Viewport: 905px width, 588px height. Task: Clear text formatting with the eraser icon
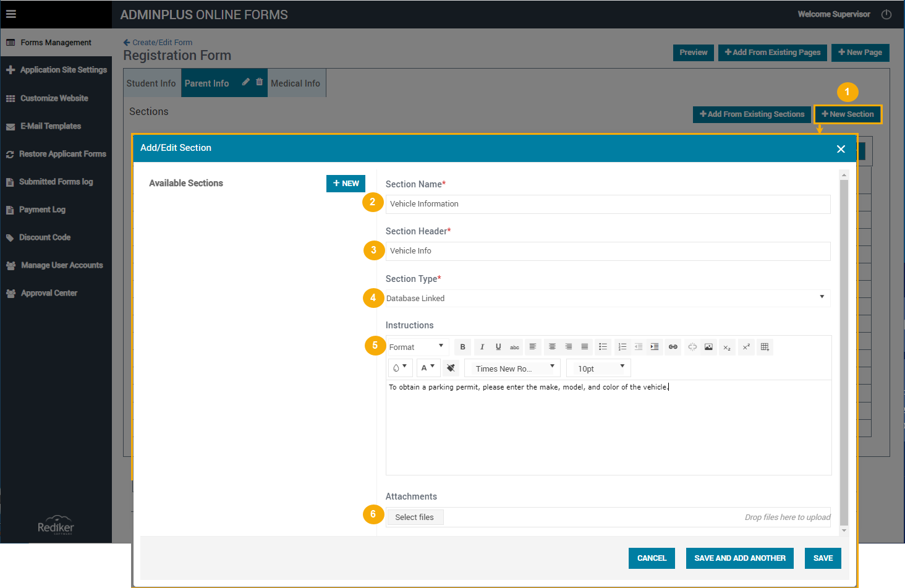click(x=451, y=368)
